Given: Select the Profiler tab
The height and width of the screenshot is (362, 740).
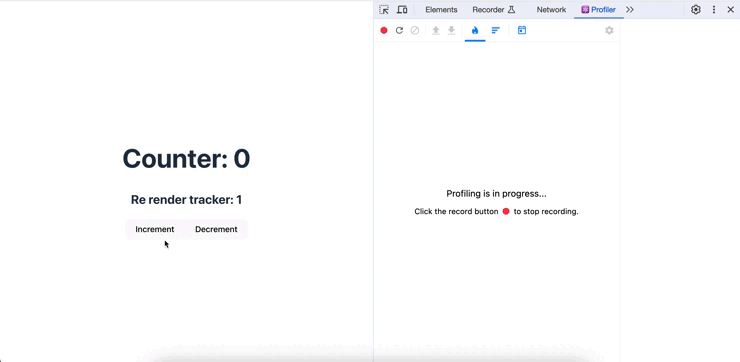Looking at the screenshot, I should pos(598,9).
